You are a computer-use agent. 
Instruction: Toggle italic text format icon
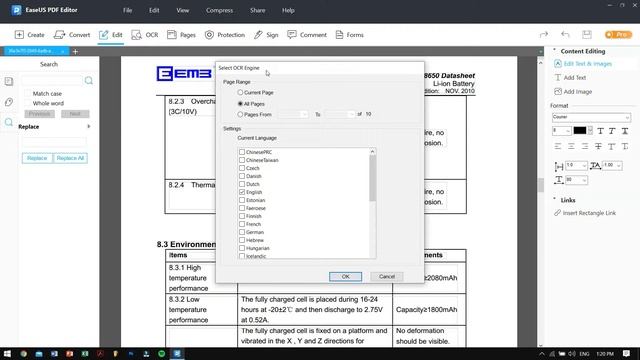[612, 131]
